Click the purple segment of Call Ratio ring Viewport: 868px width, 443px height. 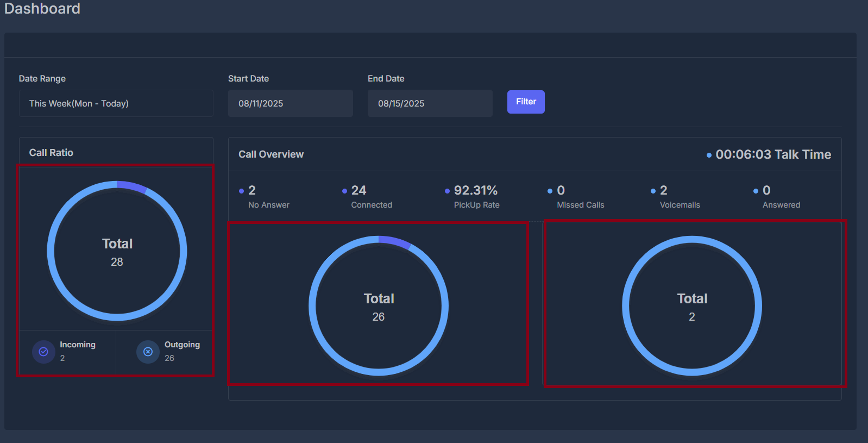[133, 186]
